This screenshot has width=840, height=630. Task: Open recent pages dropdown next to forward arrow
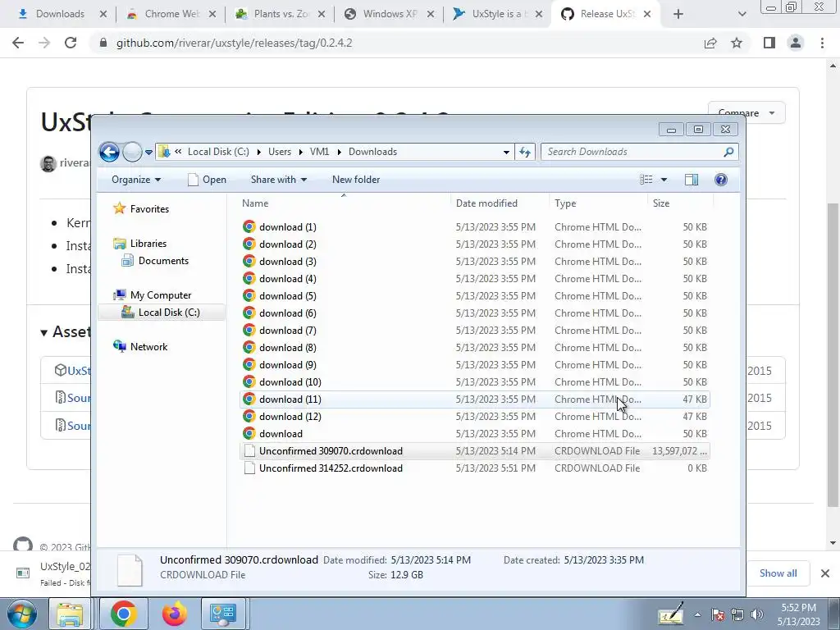coord(149,152)
